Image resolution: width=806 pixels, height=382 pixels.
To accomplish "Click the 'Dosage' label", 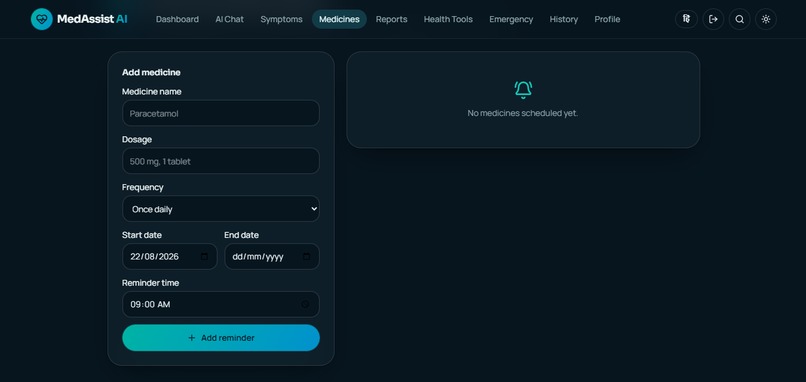I will [x=137, y=139].
